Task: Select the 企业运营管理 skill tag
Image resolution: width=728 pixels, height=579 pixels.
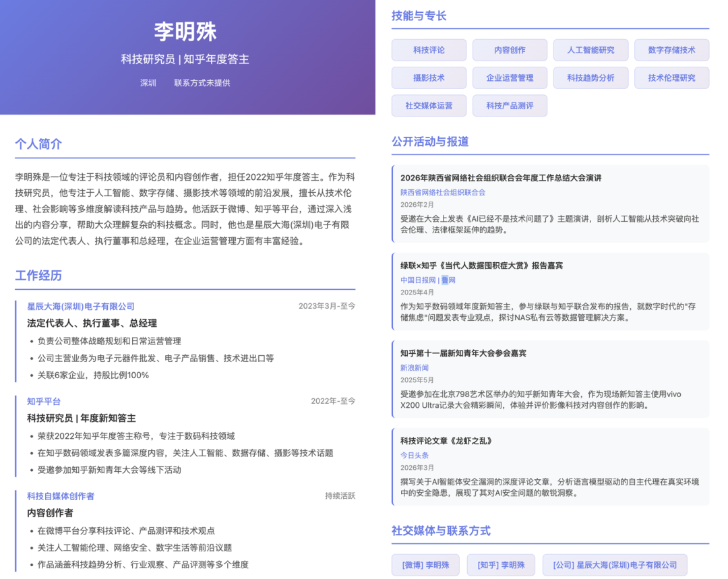Action: coord(510,78)
